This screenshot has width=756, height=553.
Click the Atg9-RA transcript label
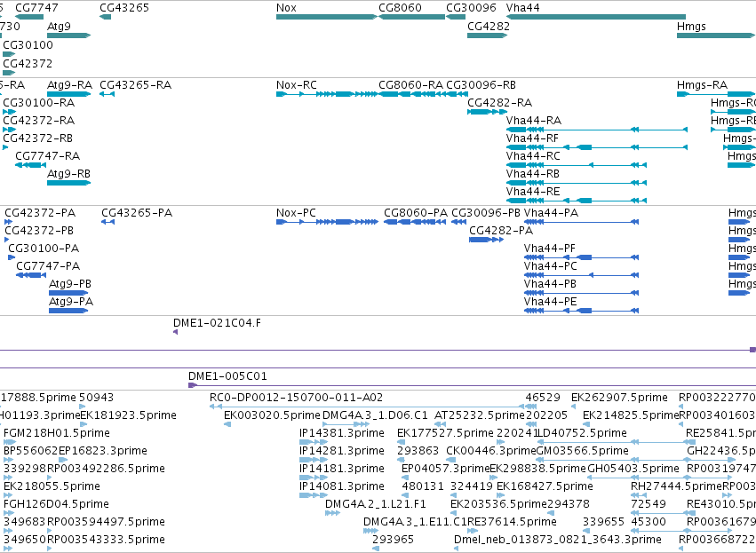coord(69,85)
